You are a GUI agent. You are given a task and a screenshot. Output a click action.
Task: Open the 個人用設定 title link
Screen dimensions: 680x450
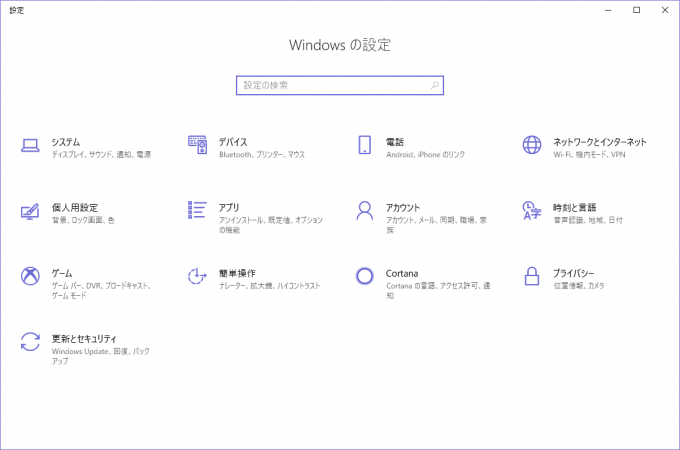click(x=75, y=208)
